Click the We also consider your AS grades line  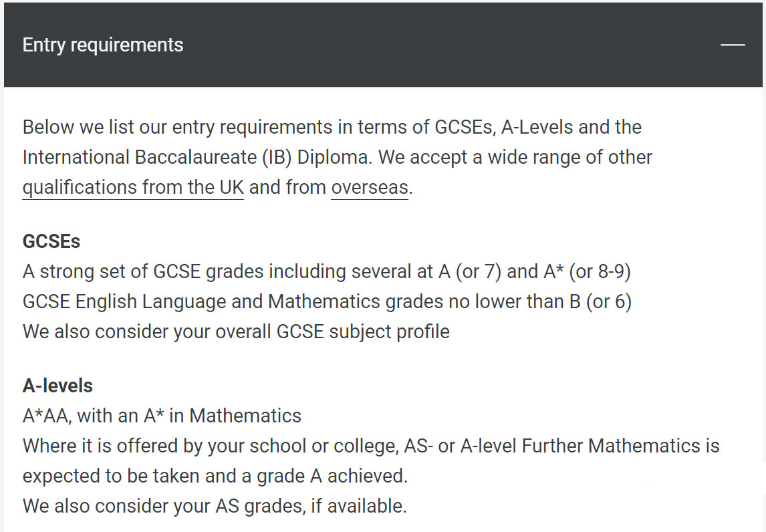coord(215,506)
